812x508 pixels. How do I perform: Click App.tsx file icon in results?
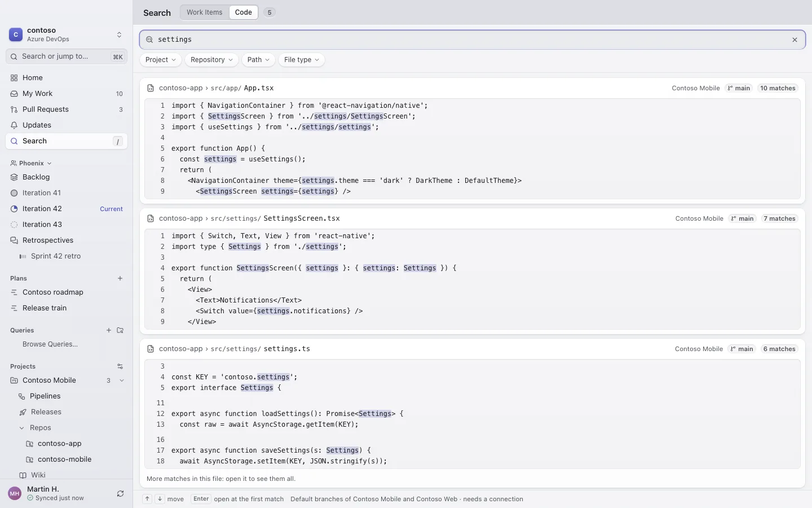click(x=151, y=88)
